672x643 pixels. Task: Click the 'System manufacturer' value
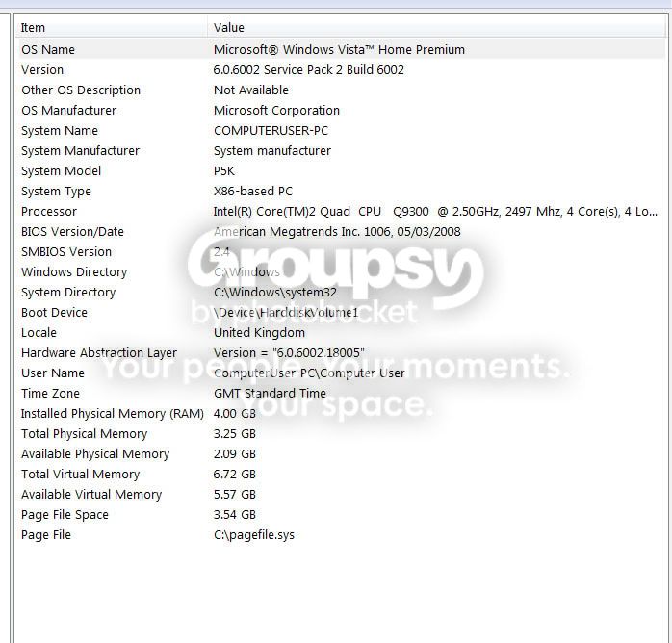click(272, 151)
